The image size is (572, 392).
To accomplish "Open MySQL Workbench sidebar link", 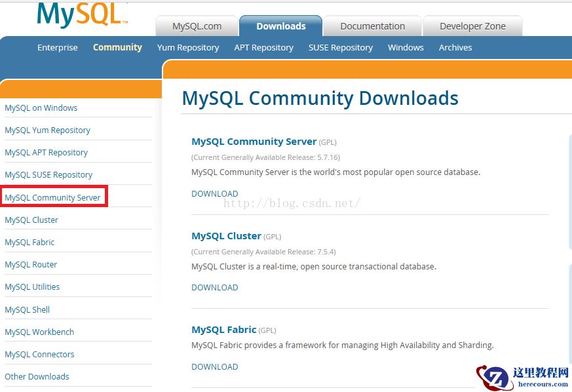I will pos(39,332).
